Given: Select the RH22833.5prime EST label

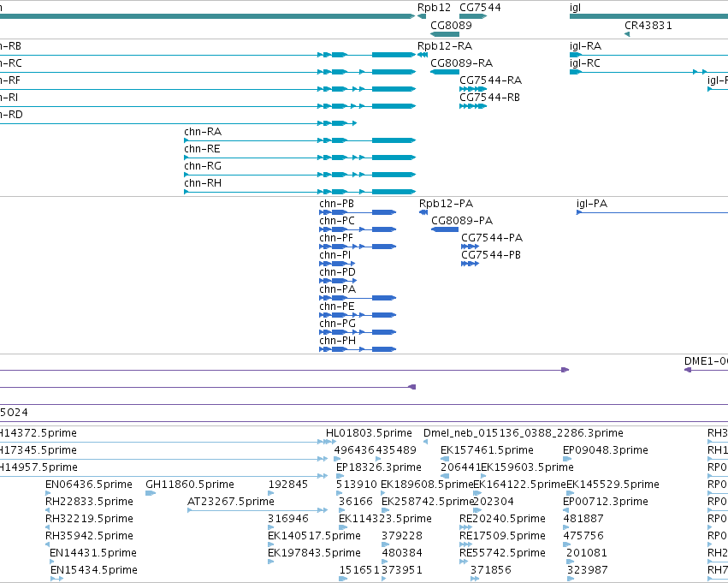Looking at the screenshot, I should (89, 502).
